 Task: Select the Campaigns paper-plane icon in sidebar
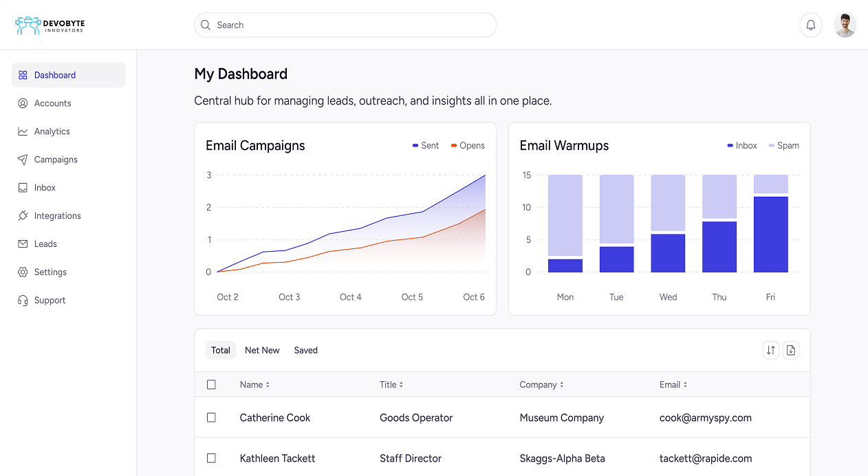click(21, 160)
